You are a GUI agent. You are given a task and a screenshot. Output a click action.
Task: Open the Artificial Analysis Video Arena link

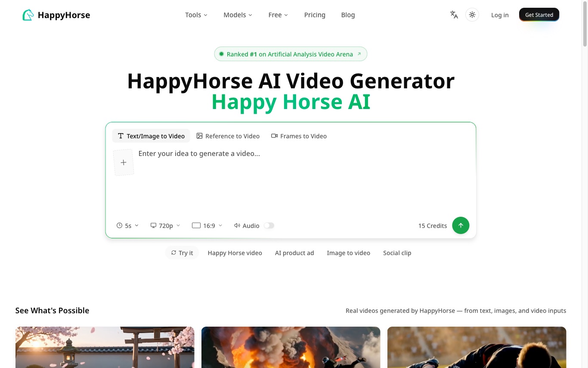291,54
